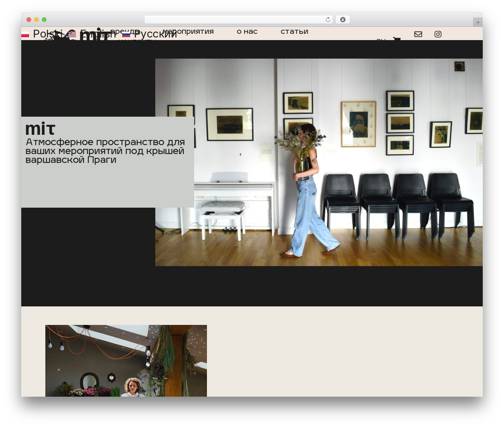The width and height of the screenshot is (504, 427).
Task: Click the hero photo of woman with flowers
Action: coord(319,162)
